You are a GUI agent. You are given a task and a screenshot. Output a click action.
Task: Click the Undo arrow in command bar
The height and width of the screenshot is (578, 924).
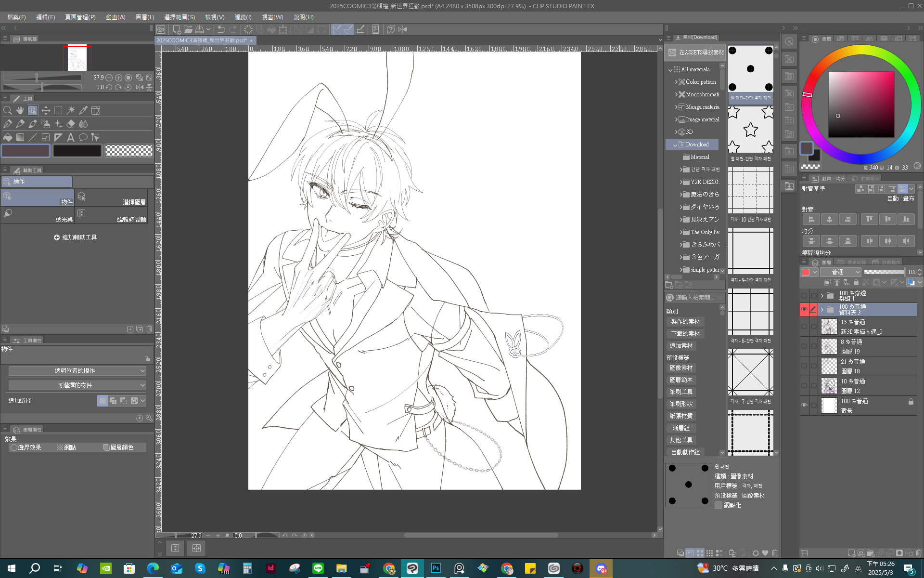click(221, 29)
